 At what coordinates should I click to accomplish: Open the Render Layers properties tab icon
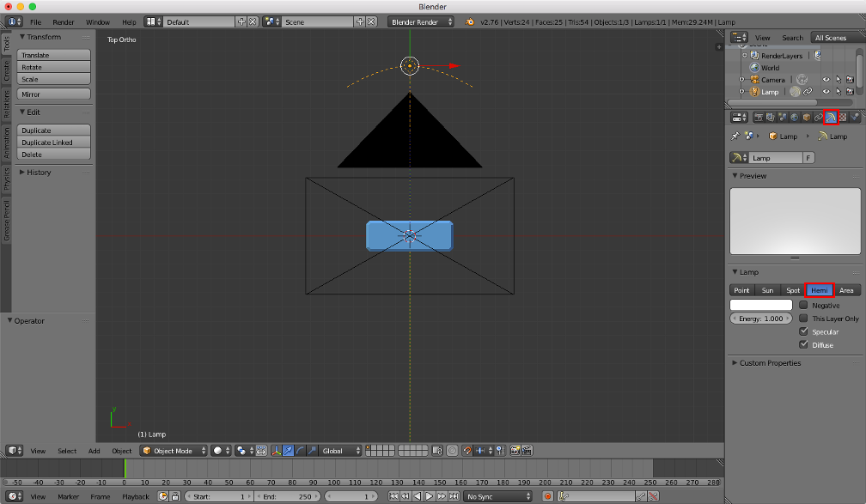pyautogui.click(x=770, y=117)
